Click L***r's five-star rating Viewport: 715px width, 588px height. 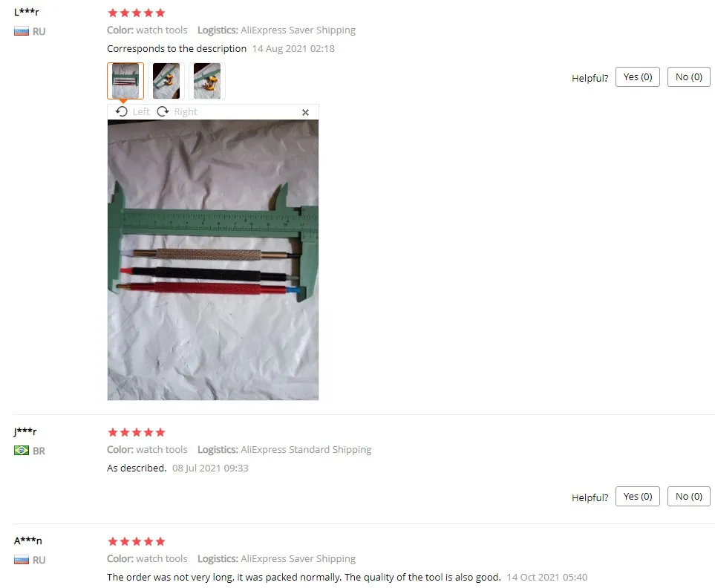(x=137, y=13)
